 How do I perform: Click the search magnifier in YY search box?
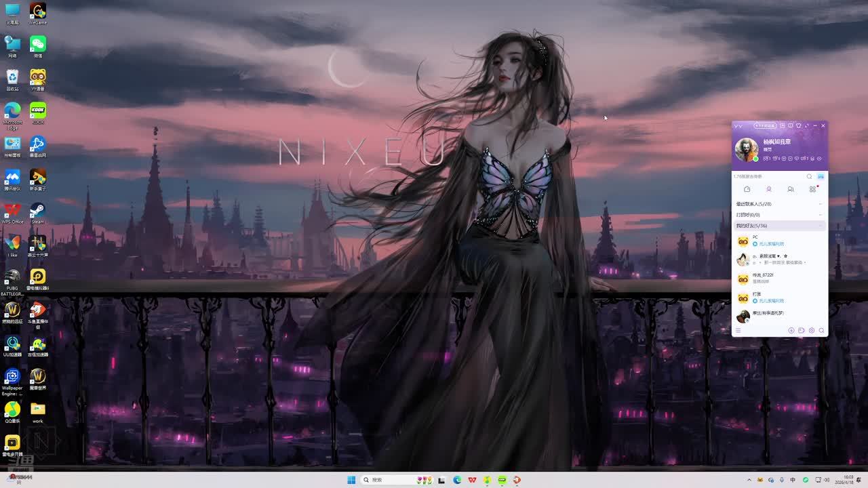pos(809,176)
